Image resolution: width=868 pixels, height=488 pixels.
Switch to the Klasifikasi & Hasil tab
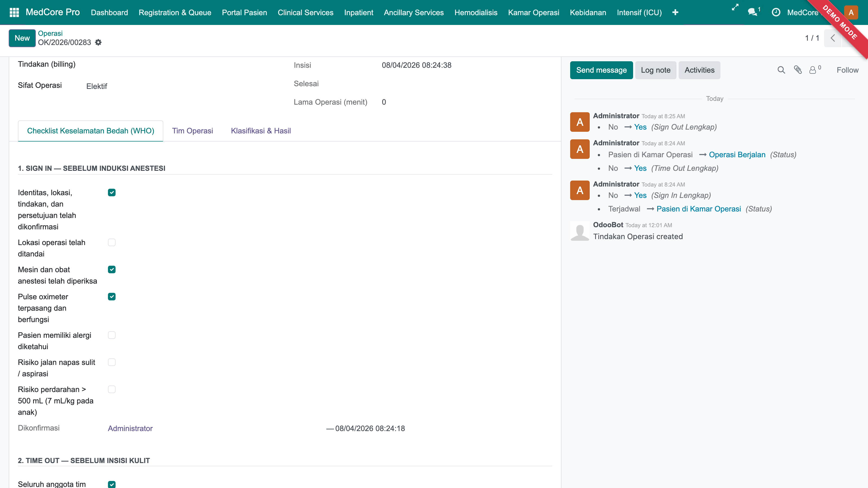coord(260,131)
